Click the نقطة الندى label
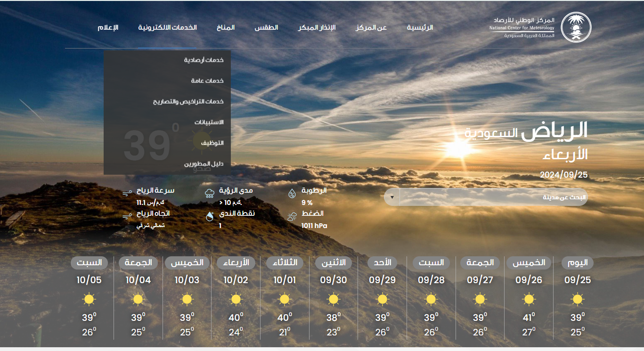 click(x=237, y=213)
